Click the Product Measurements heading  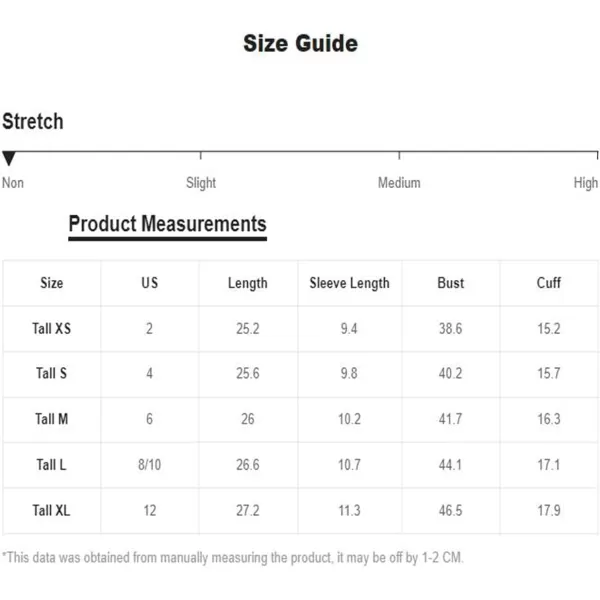(167, 224)
